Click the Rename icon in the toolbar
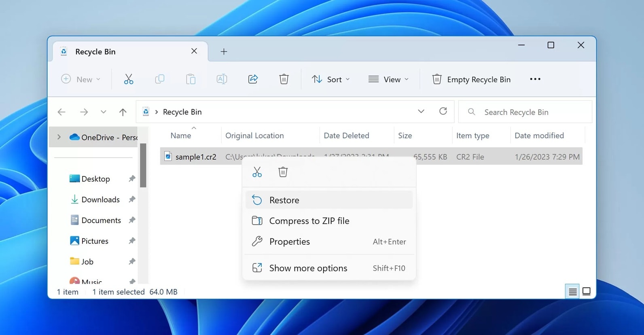Viewport: 644px width, 335px height. [222, 79]
